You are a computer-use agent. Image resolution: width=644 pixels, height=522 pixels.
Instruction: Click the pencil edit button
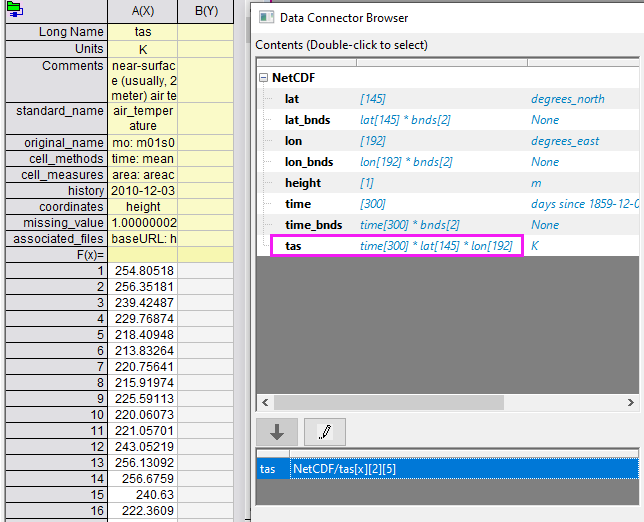point(325,432)
